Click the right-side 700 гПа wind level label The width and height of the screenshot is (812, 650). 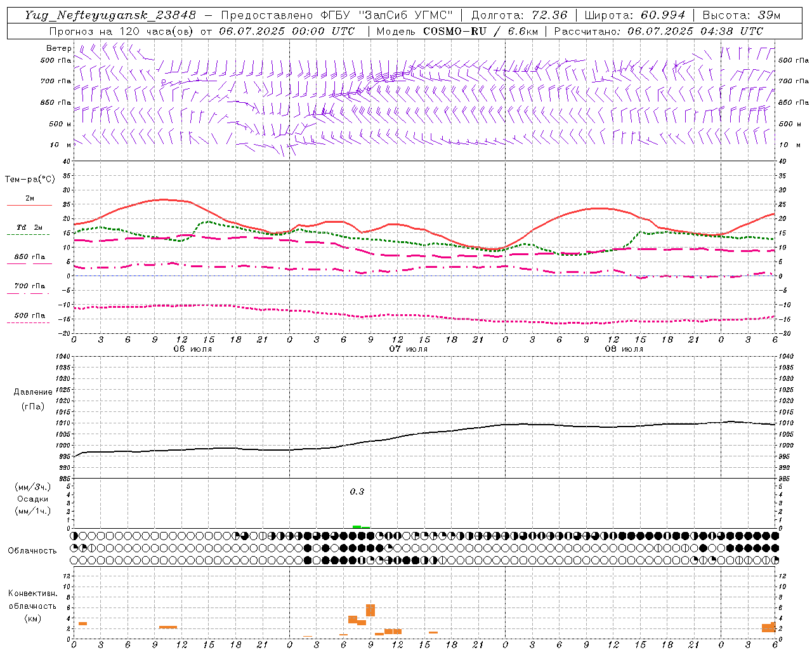794,81
